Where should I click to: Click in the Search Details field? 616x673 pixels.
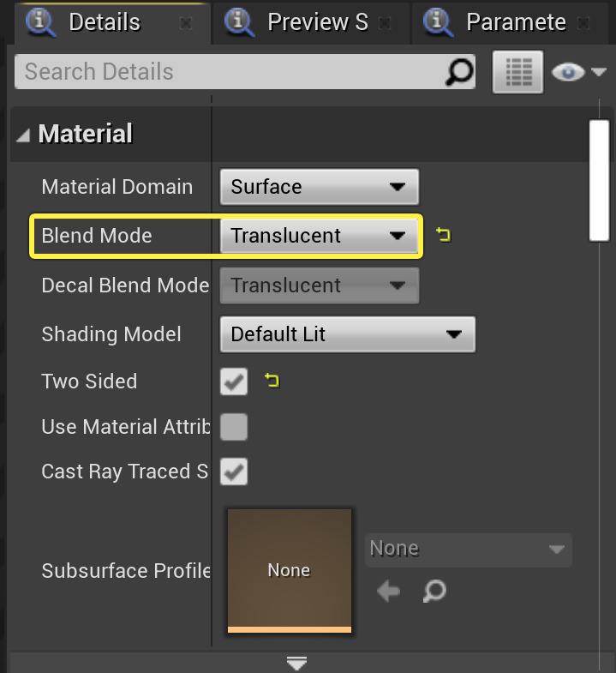[231, 73]
